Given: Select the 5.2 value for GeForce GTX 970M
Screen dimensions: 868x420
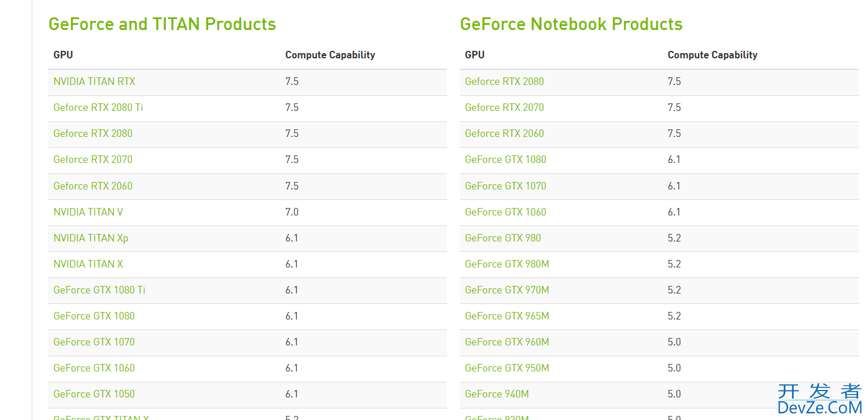Looking at the screenshot, I should point(674,290).
